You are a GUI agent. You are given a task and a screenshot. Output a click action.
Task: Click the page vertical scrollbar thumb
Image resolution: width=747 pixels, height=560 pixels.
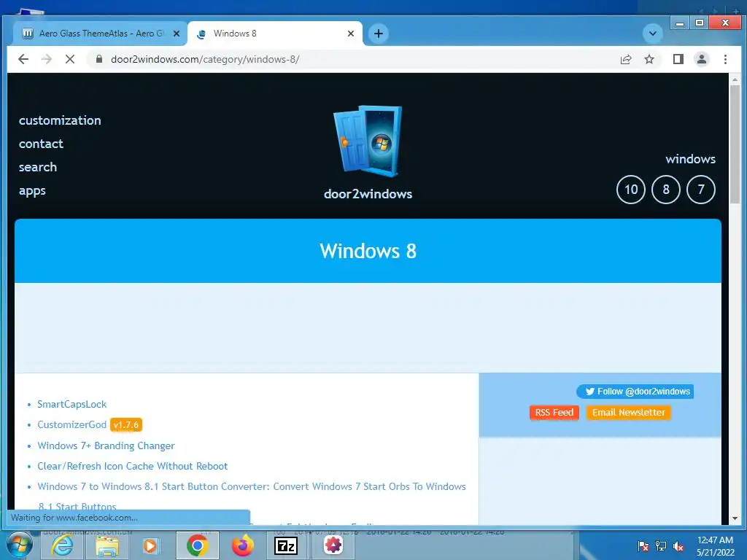coord(735,144)
